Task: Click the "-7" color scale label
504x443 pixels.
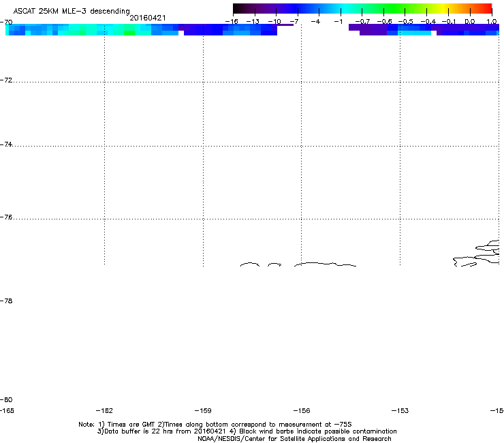Action: coord(294,22)
